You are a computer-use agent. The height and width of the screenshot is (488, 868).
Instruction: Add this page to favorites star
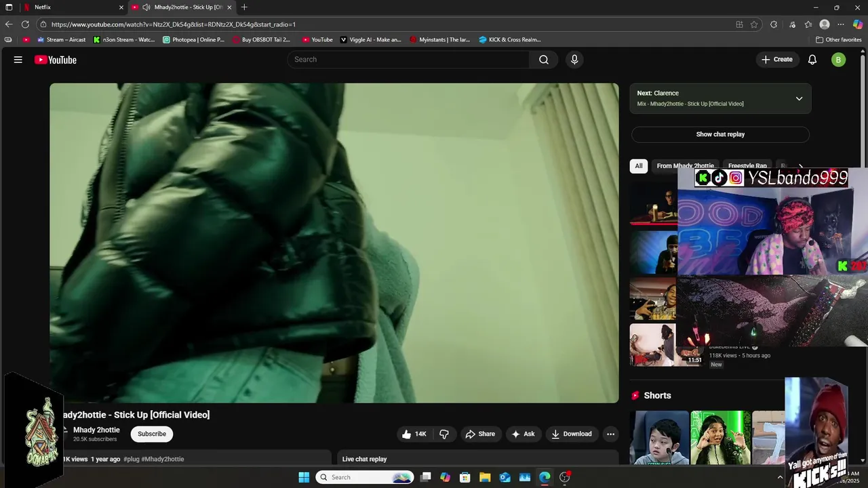(754, 24)
